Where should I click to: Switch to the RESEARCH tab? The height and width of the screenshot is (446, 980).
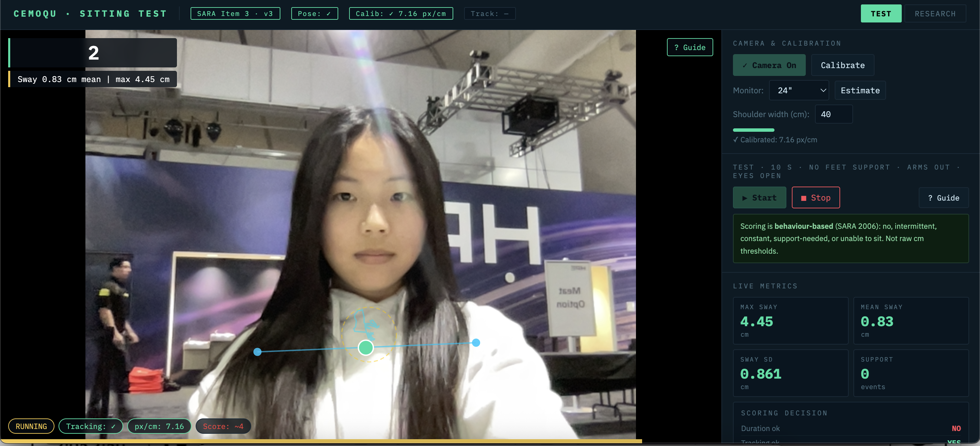[935, 14]
